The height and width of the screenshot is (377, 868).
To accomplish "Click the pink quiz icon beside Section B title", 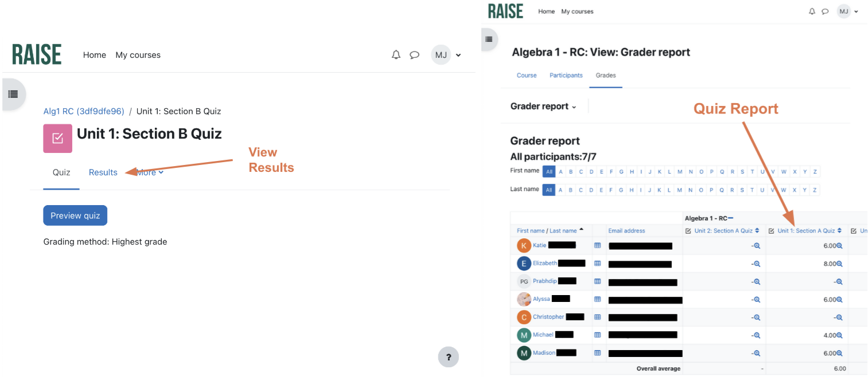I will point(57,138).
